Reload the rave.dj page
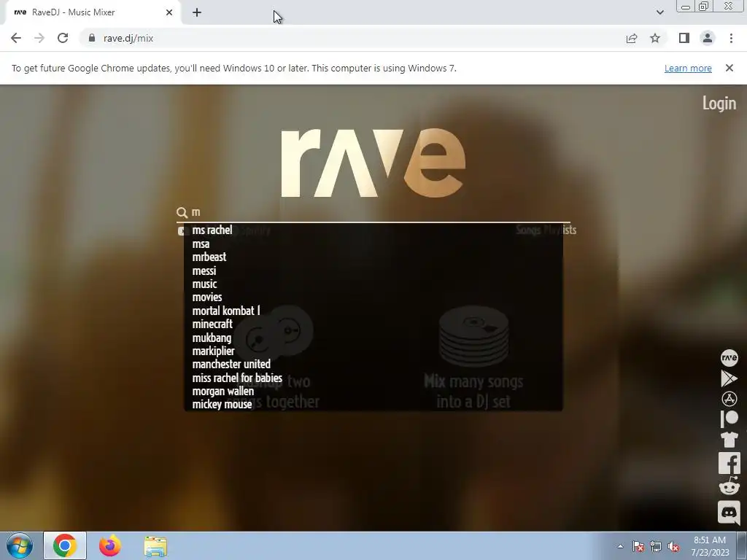The height and width of the screenshot is (560, 747). click(x=63, y=38)
